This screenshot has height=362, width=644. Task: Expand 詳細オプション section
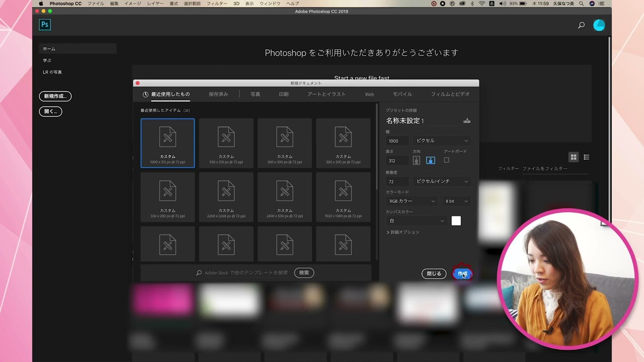pyautogui.click(x=403, y=232)
